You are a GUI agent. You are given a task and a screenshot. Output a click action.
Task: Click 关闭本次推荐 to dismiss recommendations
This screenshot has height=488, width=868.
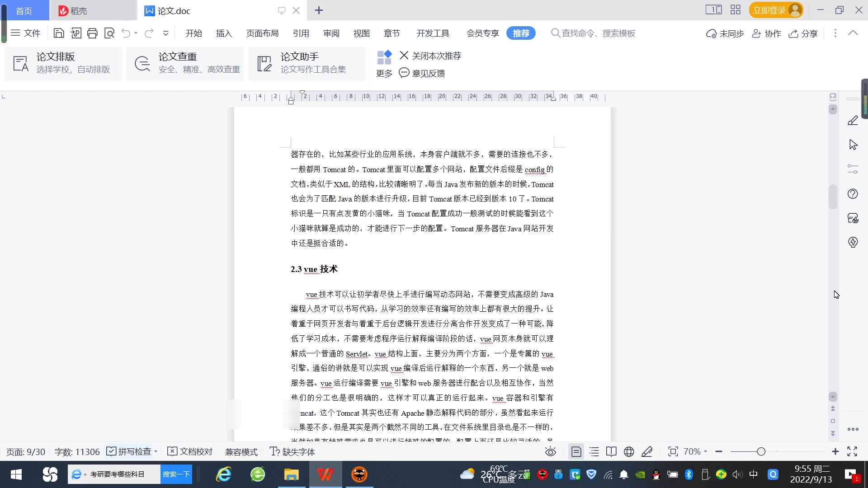pos(430,56)
